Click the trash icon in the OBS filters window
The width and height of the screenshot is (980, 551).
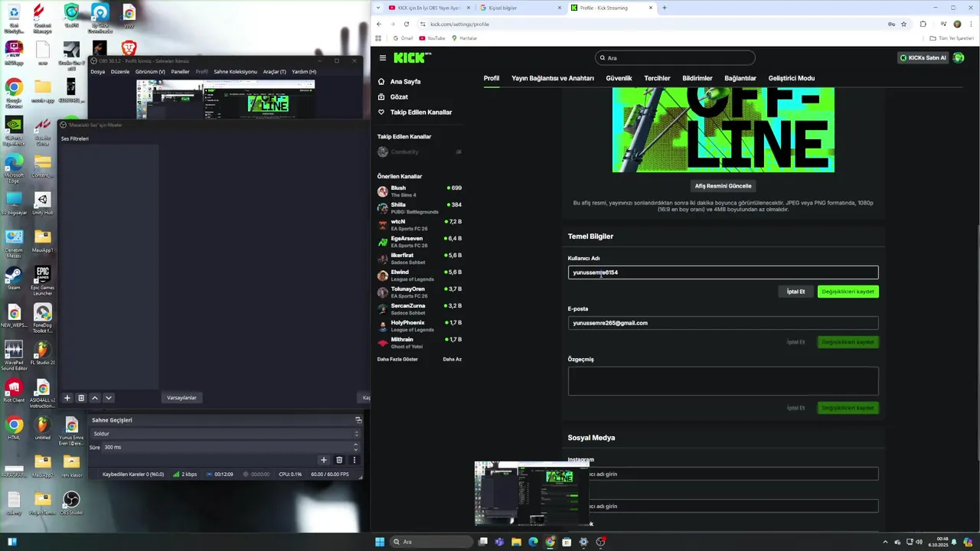(x=81, y=398)
